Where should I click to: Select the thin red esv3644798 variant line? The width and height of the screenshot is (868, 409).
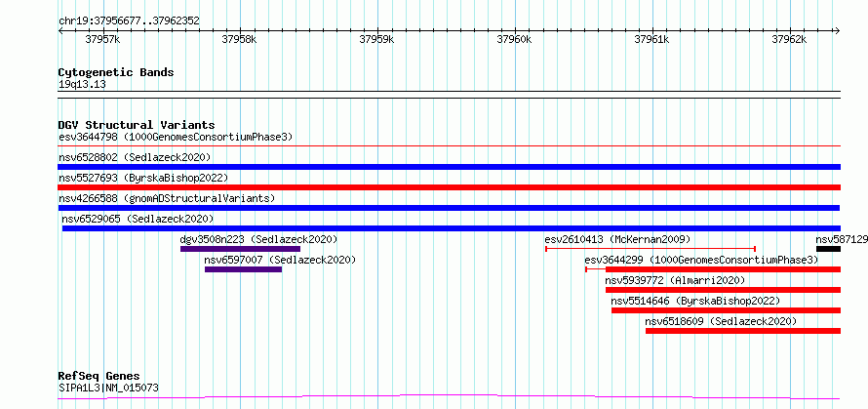449,146
